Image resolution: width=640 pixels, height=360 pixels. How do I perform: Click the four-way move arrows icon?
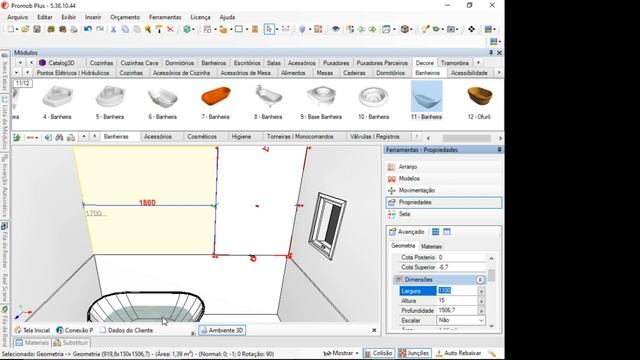pos(471,29)
